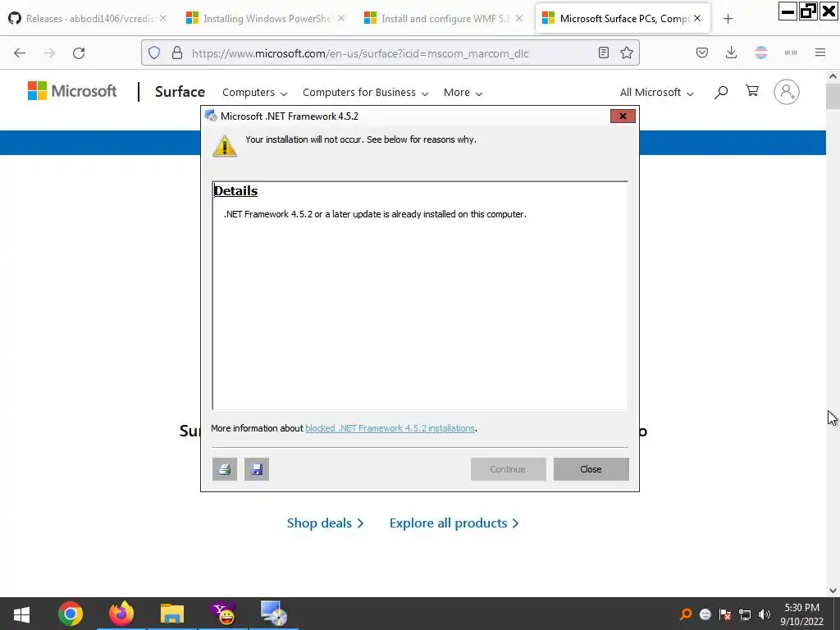Click the greyed Continue button

click(508, 469)
